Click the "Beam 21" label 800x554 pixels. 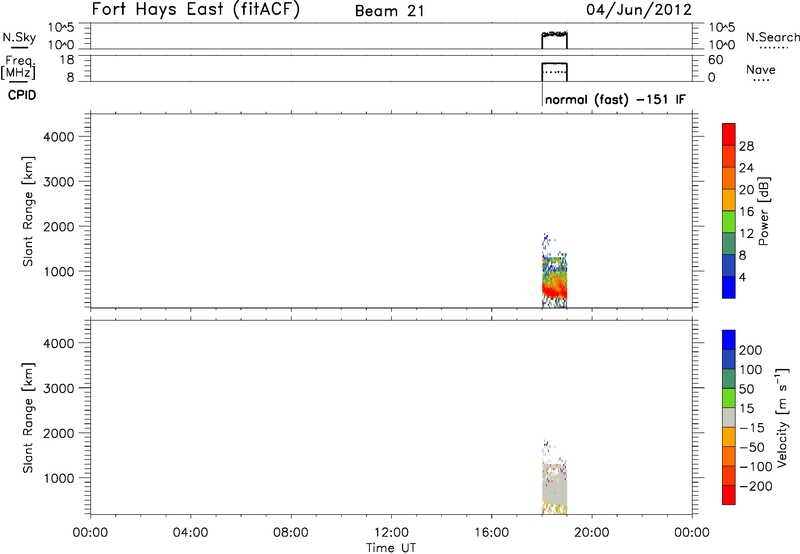(389, 11)
